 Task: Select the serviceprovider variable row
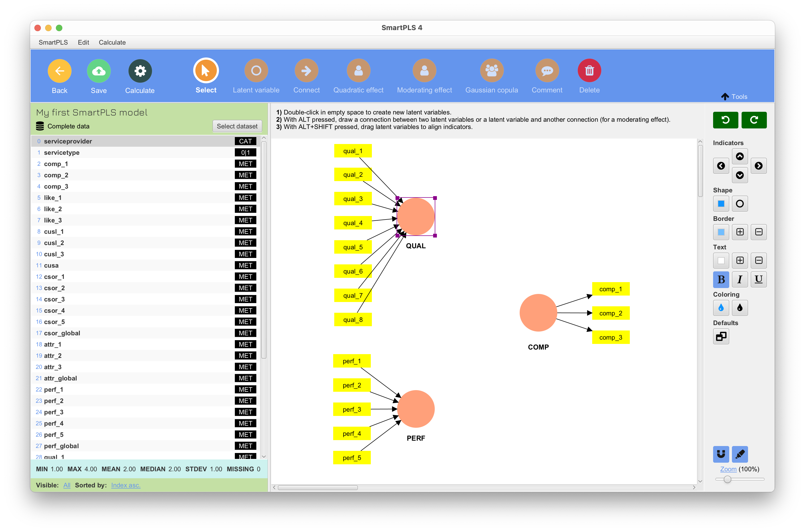[x=146, y=141]
